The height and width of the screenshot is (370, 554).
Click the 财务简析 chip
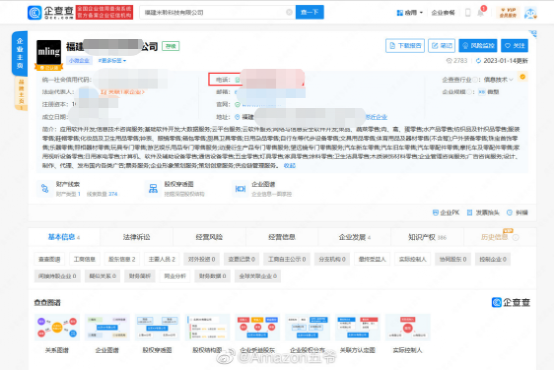click(140, 276)
